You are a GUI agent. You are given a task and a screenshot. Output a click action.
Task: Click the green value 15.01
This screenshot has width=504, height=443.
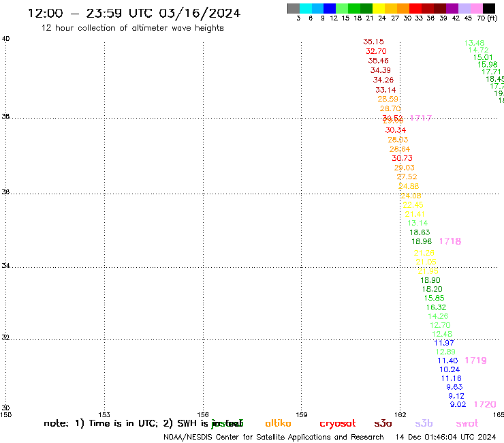tap(483, 57)
